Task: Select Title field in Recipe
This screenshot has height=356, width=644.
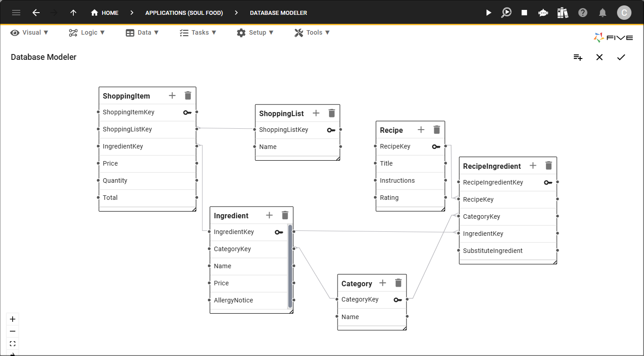Action: [x=410, y=163]
